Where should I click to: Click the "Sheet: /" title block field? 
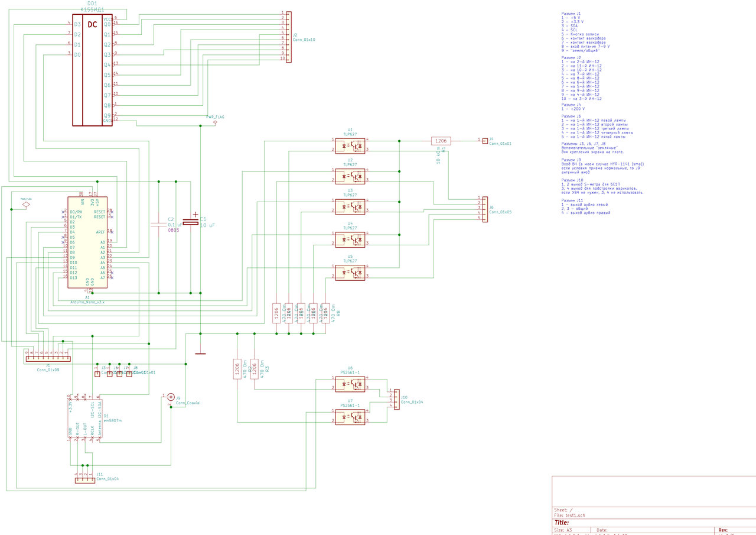pos(563,510)
